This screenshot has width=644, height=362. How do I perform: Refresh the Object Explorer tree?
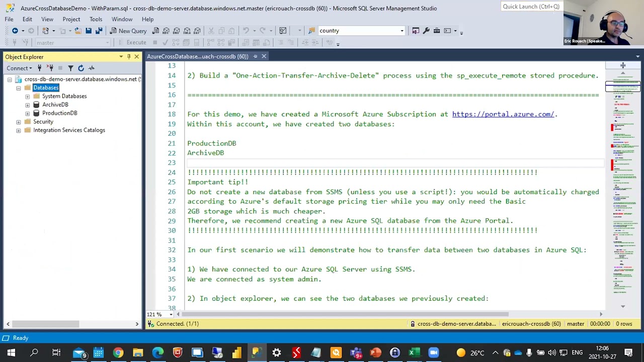80,68
